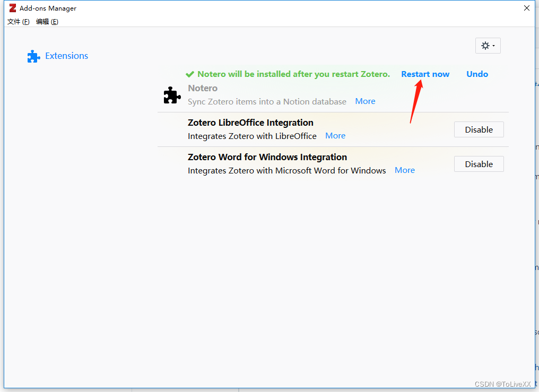Open the 编辑 (E) menu
The image size is (539, 392).
(x=47, y=22)
